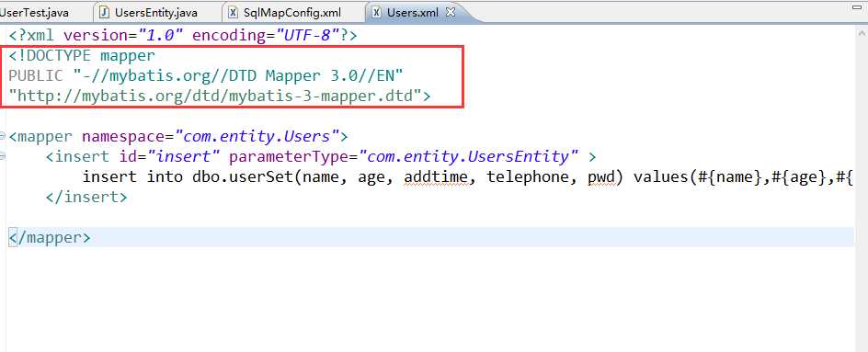
Task: Collapse the insert element fold marker
Action: coord(3,156)
